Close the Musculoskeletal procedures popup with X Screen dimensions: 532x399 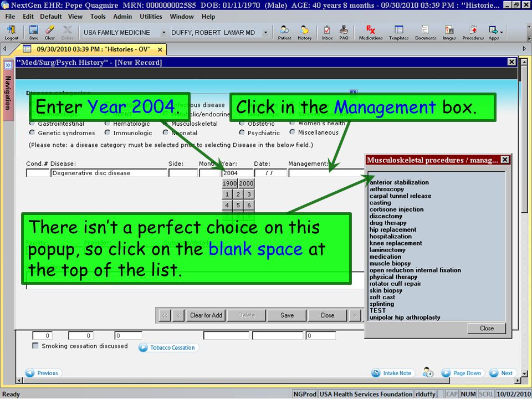505,160
